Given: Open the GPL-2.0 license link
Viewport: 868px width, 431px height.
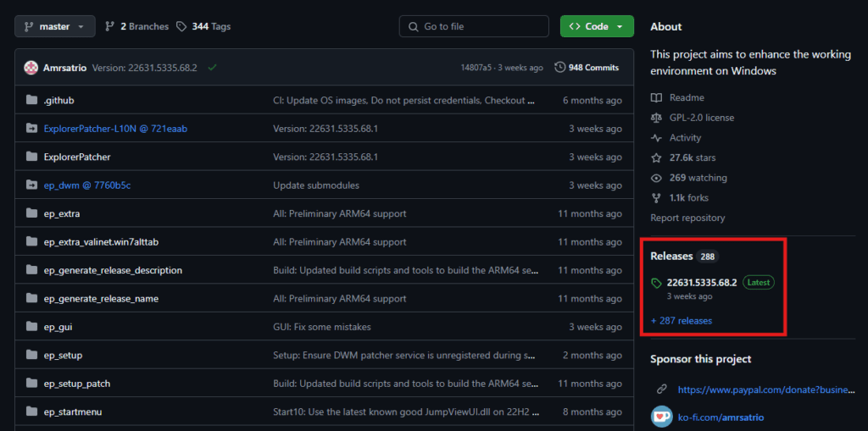Looking at the screenshot, I should tap(701, 118).
